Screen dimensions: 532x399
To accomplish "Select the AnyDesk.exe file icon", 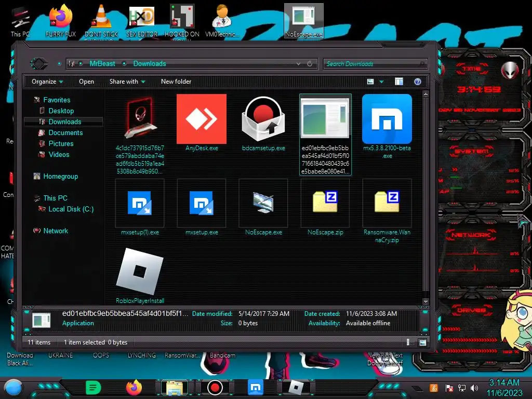I will coord(202,119).
